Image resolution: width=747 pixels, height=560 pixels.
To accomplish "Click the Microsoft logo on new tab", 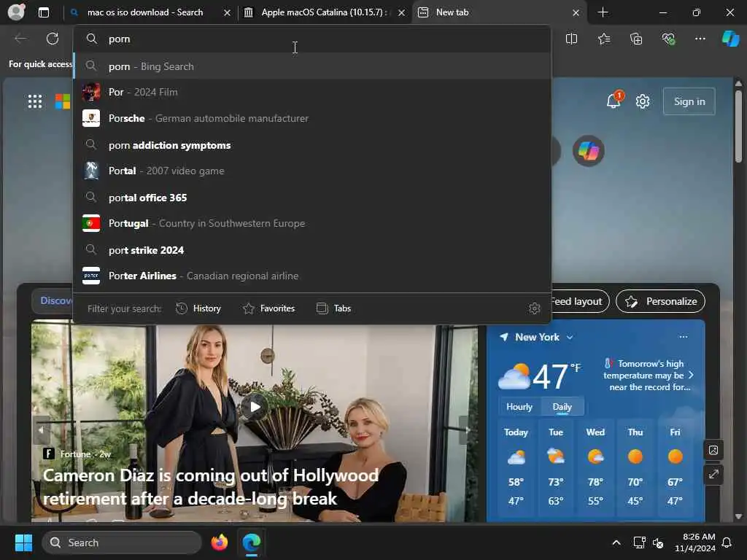I will click(x=63, y=101).
